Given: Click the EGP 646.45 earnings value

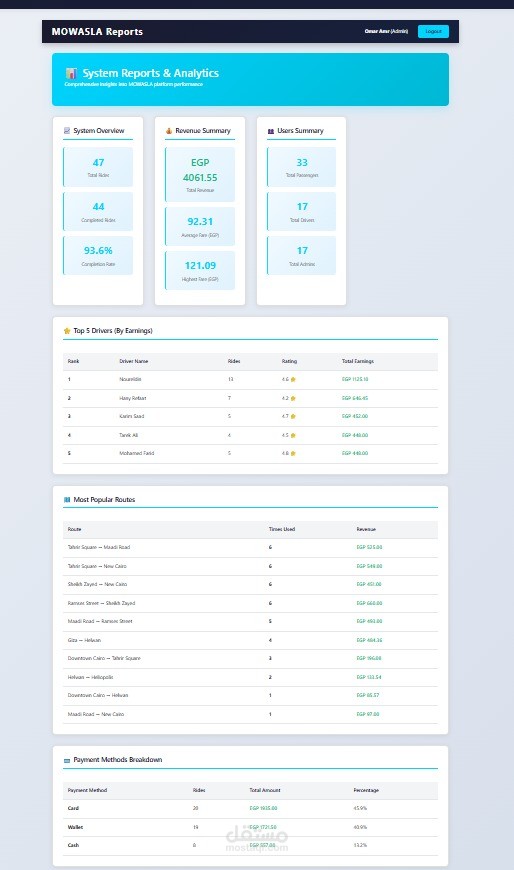Looking at the screenshot, I should (x=355, y=398).
